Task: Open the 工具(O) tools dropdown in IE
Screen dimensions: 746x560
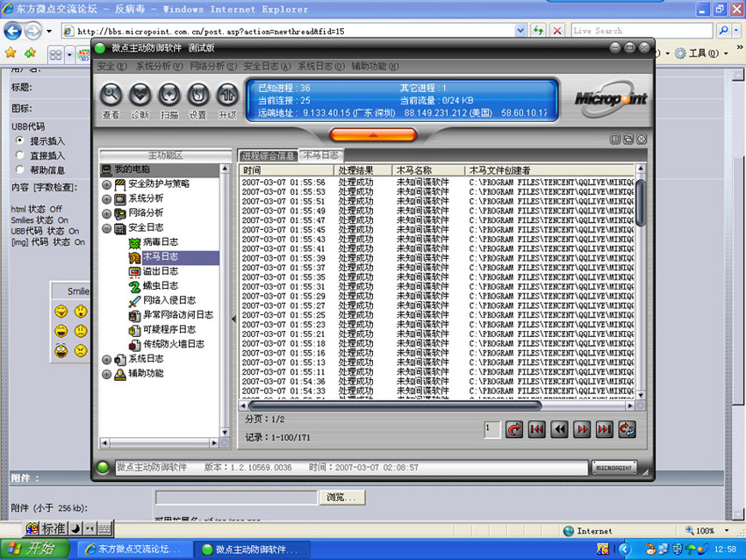Action: 726,54
